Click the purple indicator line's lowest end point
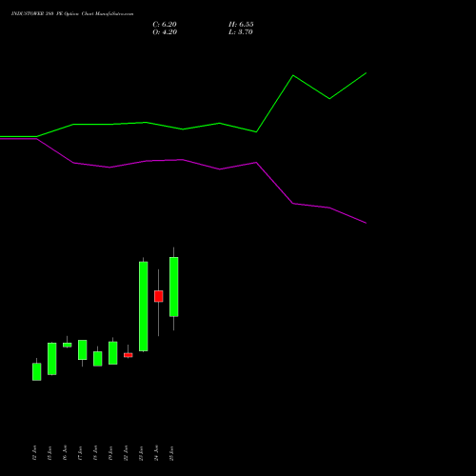This screenshot has width=476, height=476. tap(367, 223)
